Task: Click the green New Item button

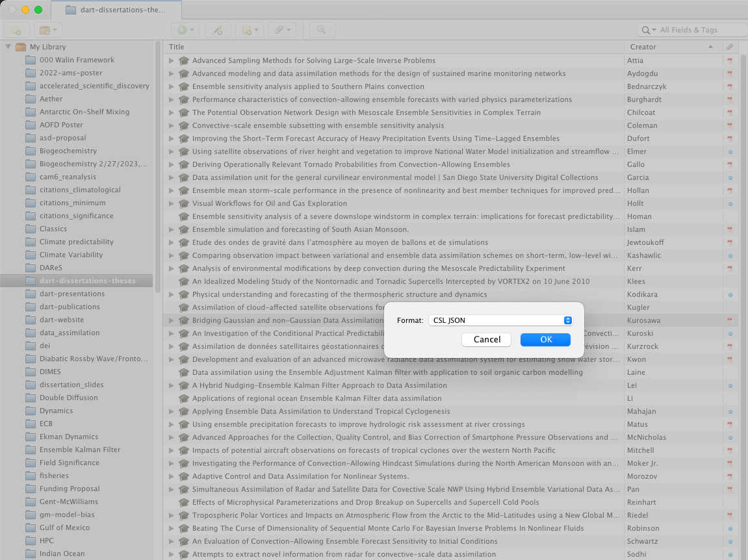Action: pos(185,30)
